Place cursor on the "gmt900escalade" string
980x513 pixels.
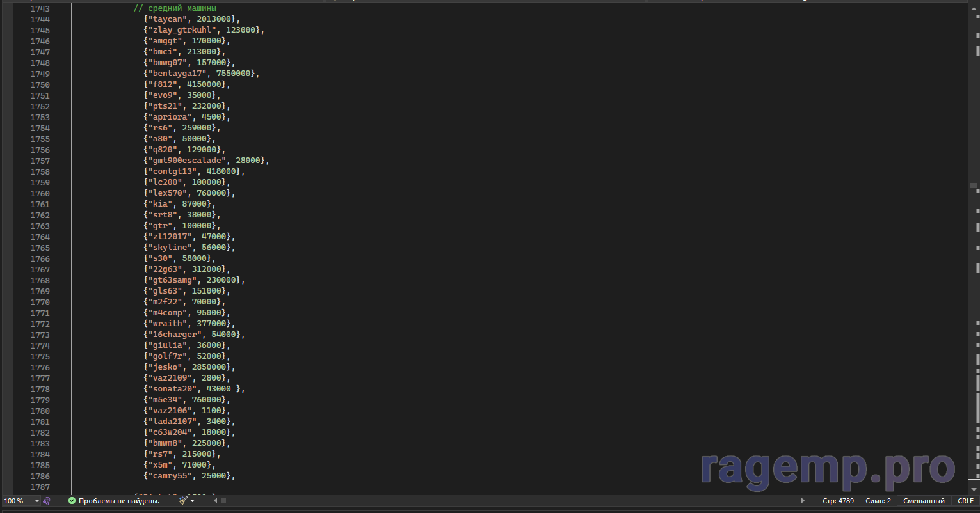187,161
